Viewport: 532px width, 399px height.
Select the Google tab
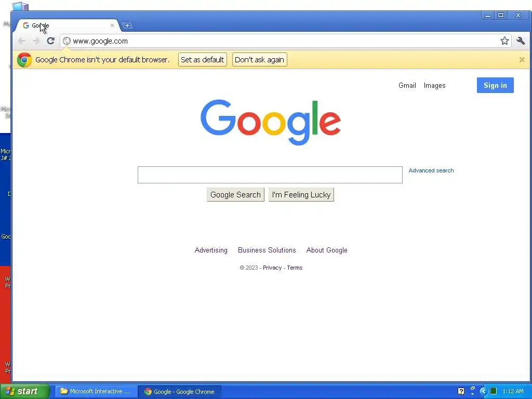click(68, 25)
